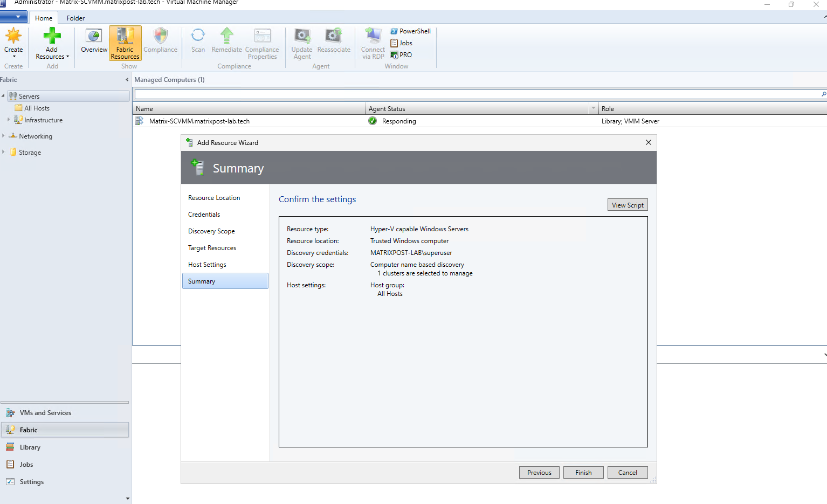Expand the Storage tree node
The image size is (827, 504).
pos(3,152)
